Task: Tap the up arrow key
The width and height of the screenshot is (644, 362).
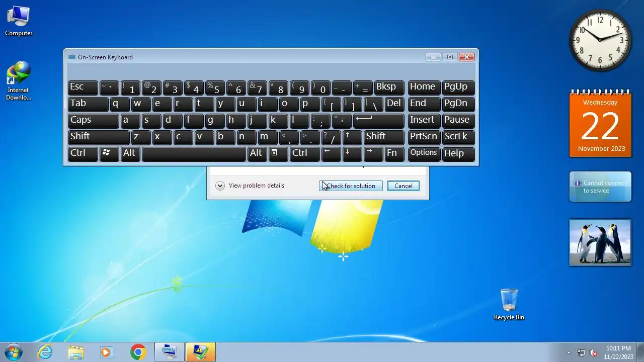Action: coord(352,137)
